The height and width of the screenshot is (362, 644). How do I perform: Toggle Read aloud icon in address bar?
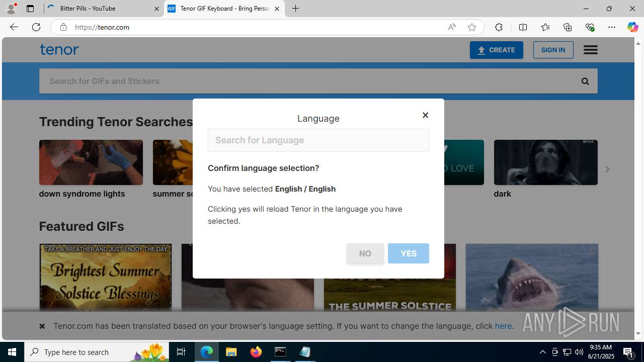coord(452,27)
